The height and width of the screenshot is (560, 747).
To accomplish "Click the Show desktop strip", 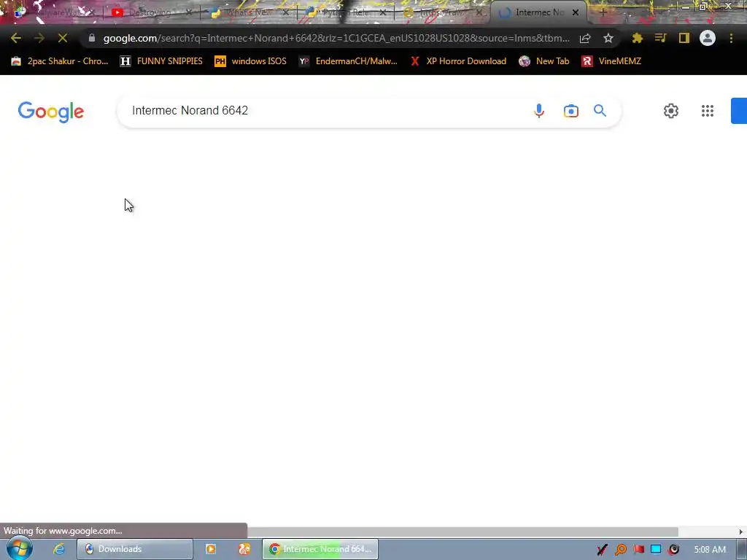I will pos(741,550).
